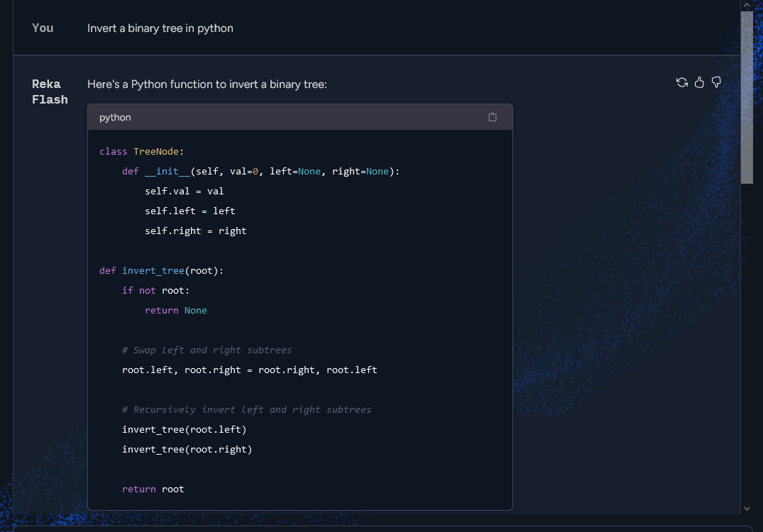
Task: Click the 'You' sender label
Action: click(x=43, y=28)
